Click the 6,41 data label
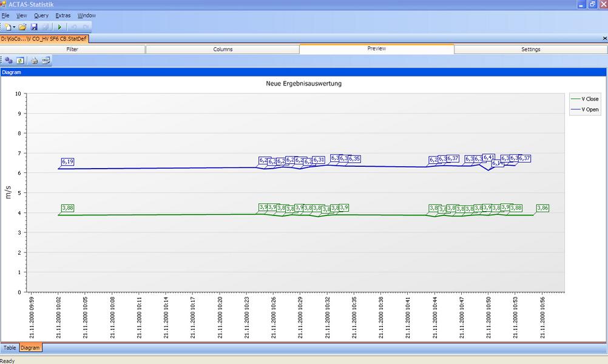 coord(489,157)
